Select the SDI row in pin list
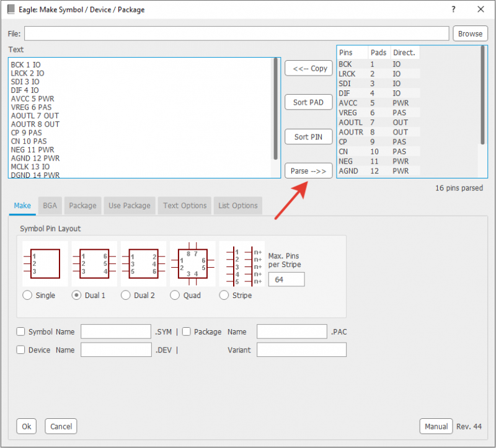Image resolution: width=496 pixels, height=448 pixels. click(379, 84)
